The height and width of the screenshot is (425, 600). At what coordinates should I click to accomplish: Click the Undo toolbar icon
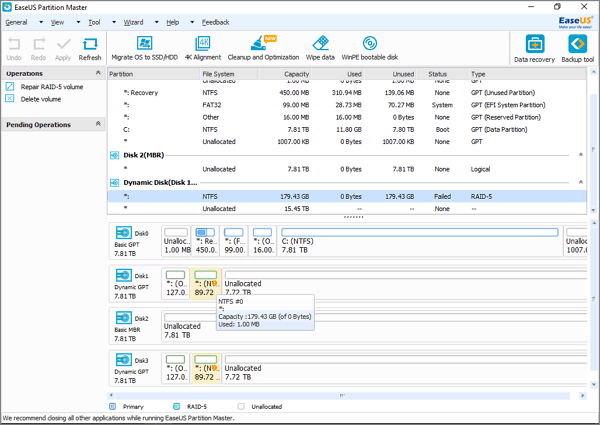[14, 48]
